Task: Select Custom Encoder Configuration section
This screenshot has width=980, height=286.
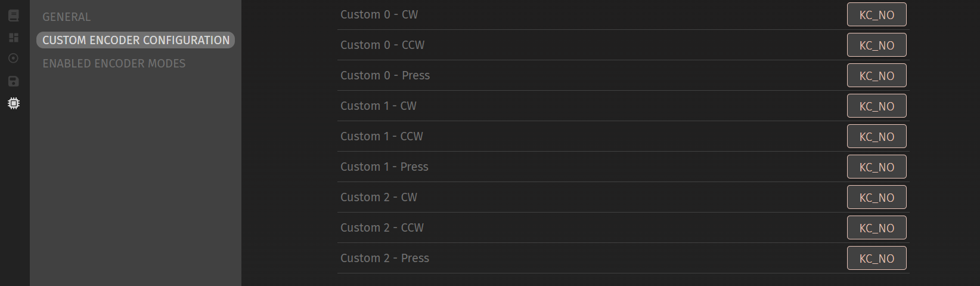Action: (x=135, y=40)
